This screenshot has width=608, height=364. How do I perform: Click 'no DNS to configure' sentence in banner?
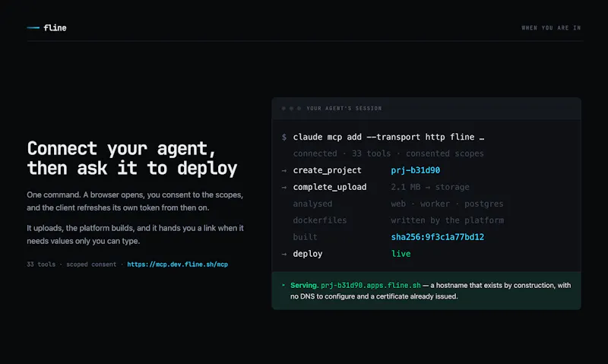[x=374, y=296]
